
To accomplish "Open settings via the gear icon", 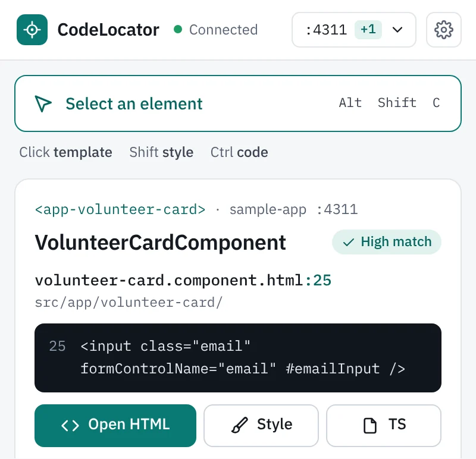I will [443, 30].
